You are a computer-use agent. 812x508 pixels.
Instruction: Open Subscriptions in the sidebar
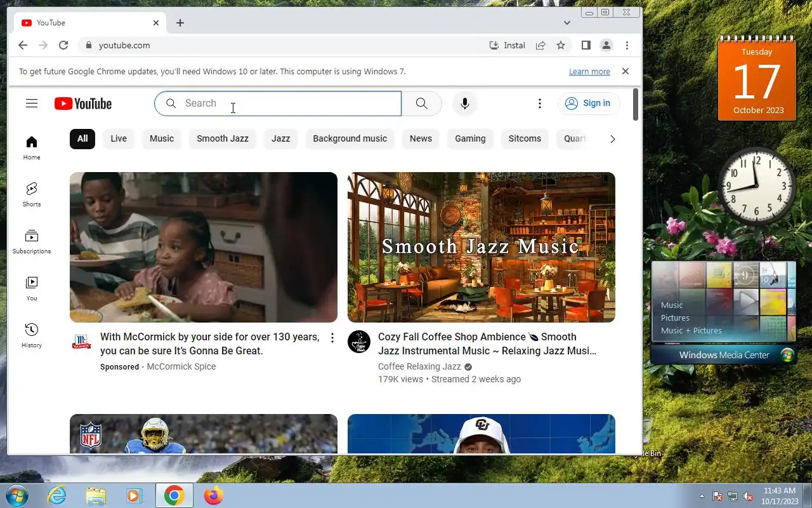click(32, 242)
